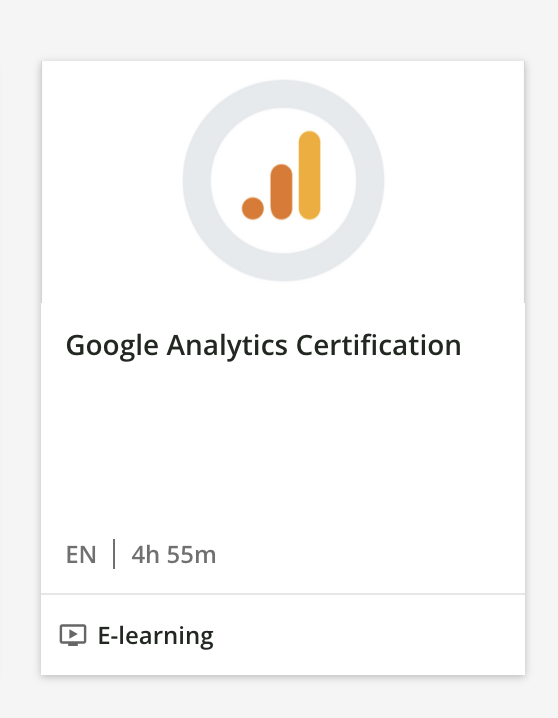Select the course card thumbnail image area

coord(283,181)
